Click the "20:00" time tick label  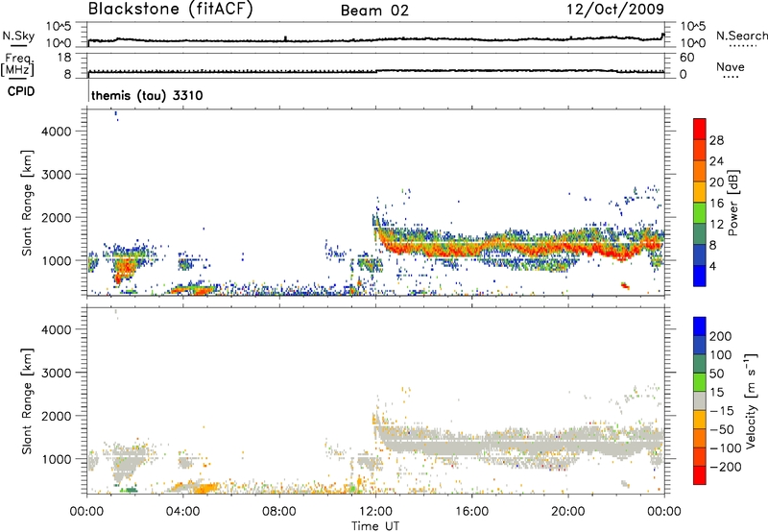(568, 512)
